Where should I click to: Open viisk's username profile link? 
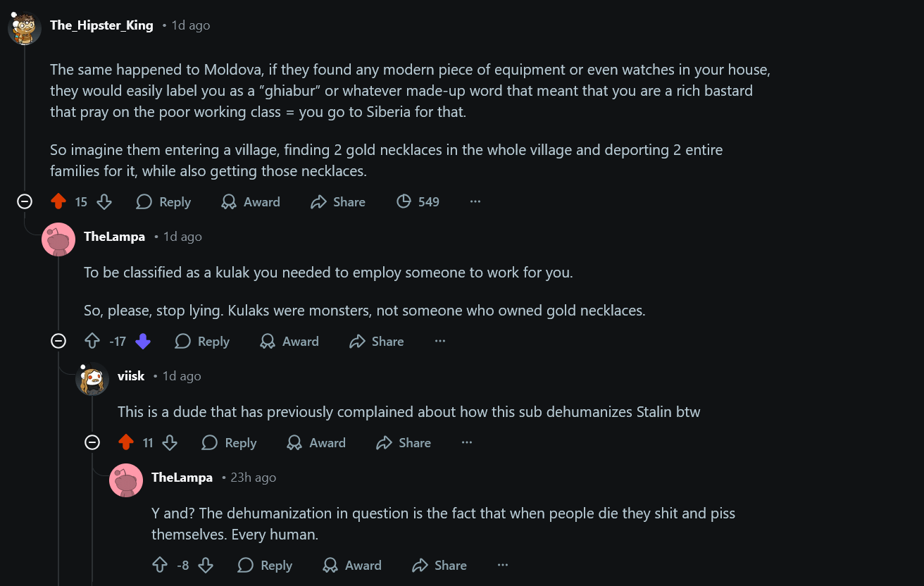[x=131, y=376]
